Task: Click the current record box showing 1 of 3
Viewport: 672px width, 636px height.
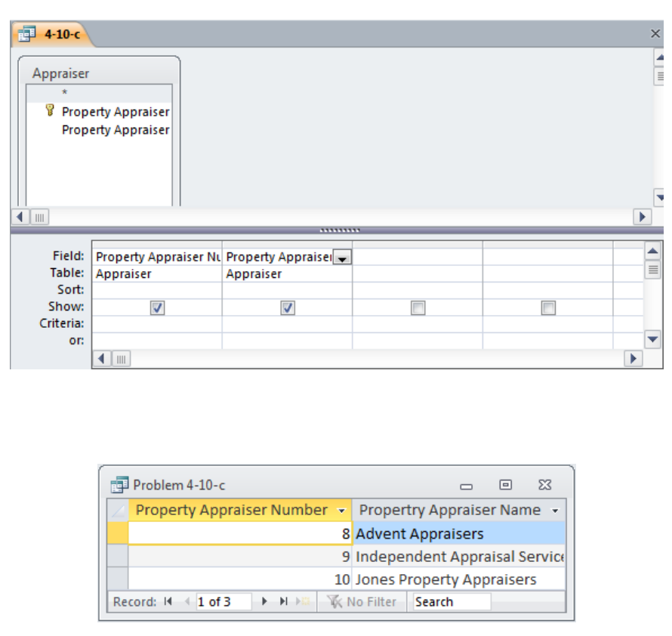Action: 223,602
